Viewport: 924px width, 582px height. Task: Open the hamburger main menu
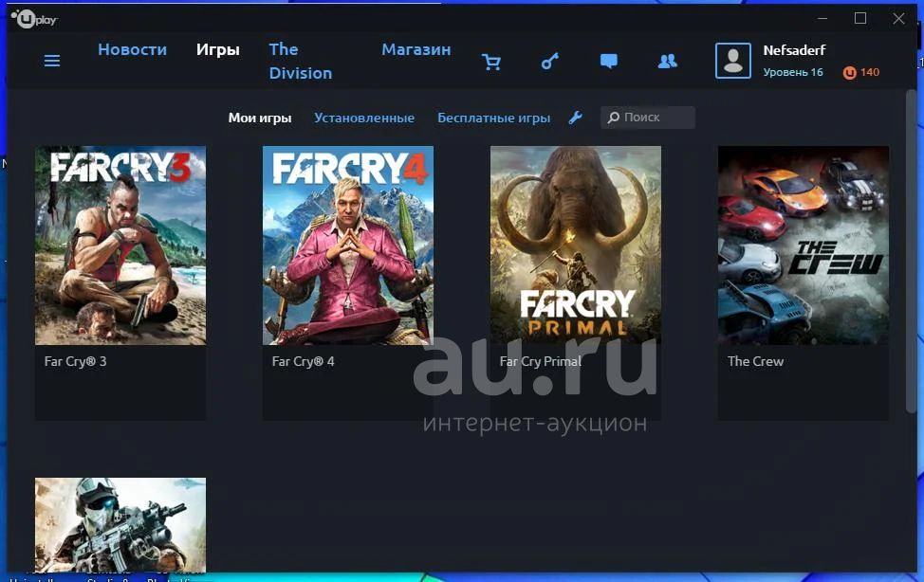pyautogui.click(x=52, y=61)
